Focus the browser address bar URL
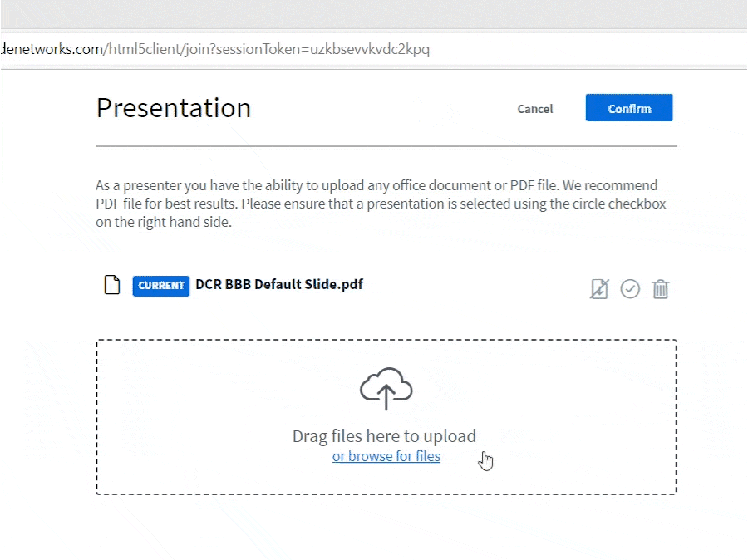This screenshot has height=560, width=748. pos(249,50)
